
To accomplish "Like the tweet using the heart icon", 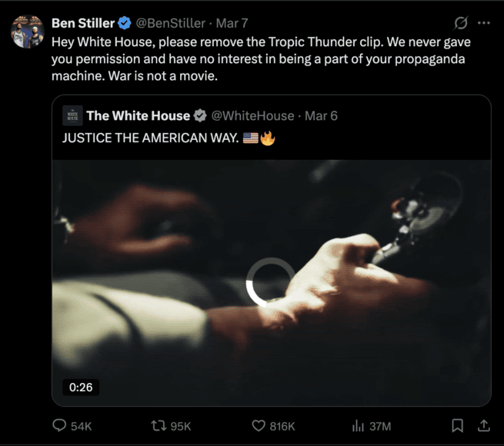I will click(259, 425).
